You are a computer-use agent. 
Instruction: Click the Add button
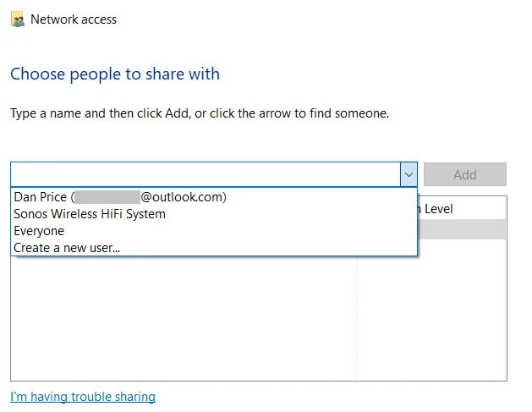click(x=465, y=174)
